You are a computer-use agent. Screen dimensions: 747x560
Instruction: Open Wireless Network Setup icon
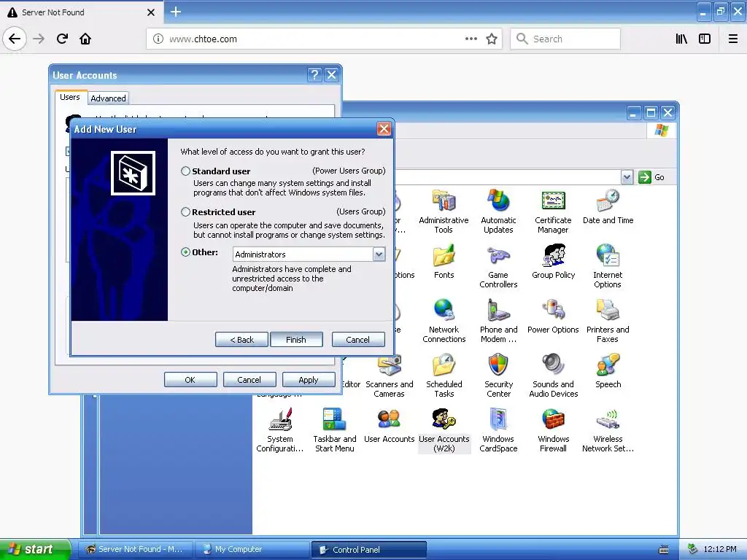click(x=608, y=430)
